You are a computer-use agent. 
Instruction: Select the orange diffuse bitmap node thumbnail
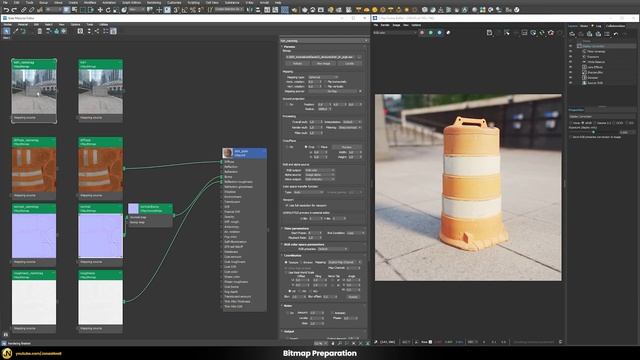(x=100, y=169)
